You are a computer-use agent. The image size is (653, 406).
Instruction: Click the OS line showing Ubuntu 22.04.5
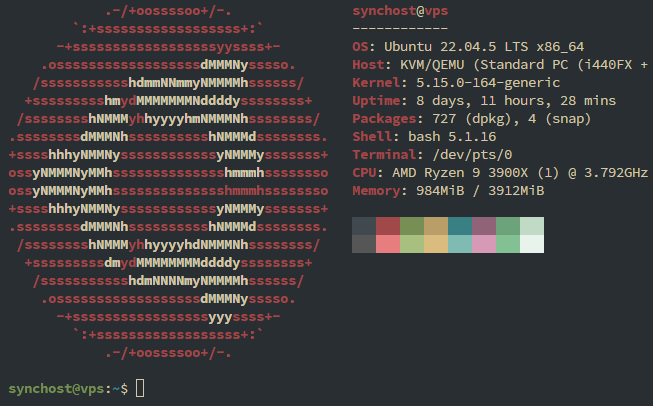tap(468, 46)
